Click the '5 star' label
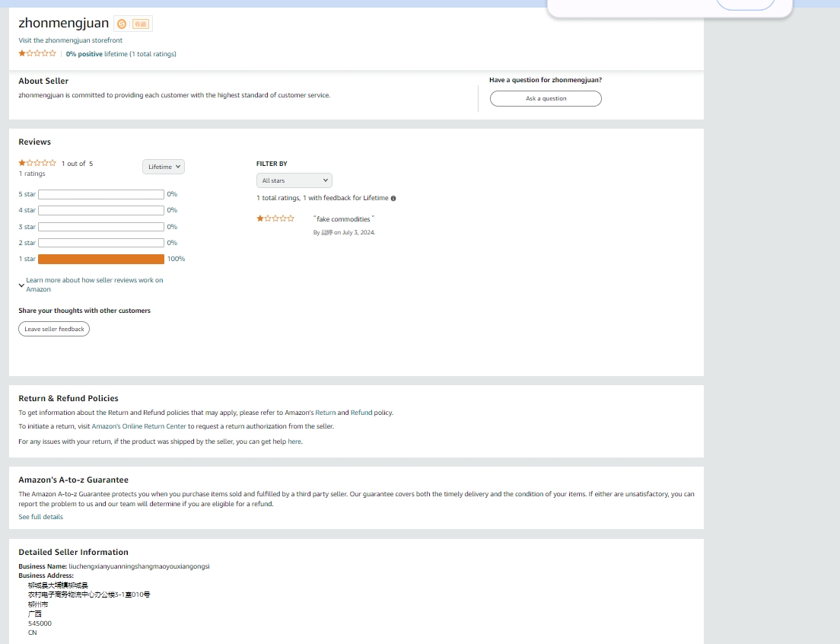This screenshot has height=644, width=840. coord(27,194)
